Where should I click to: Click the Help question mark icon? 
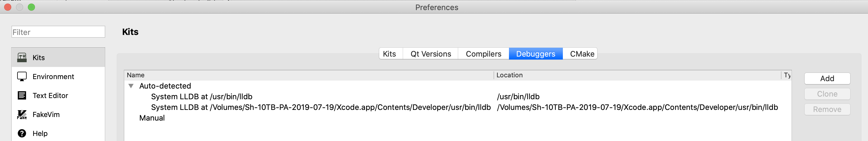(22, 133)
